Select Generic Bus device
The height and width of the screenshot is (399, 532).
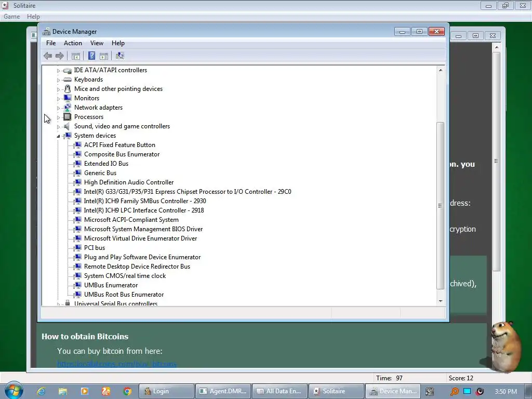pyautogui.click(x=100, y=173)
